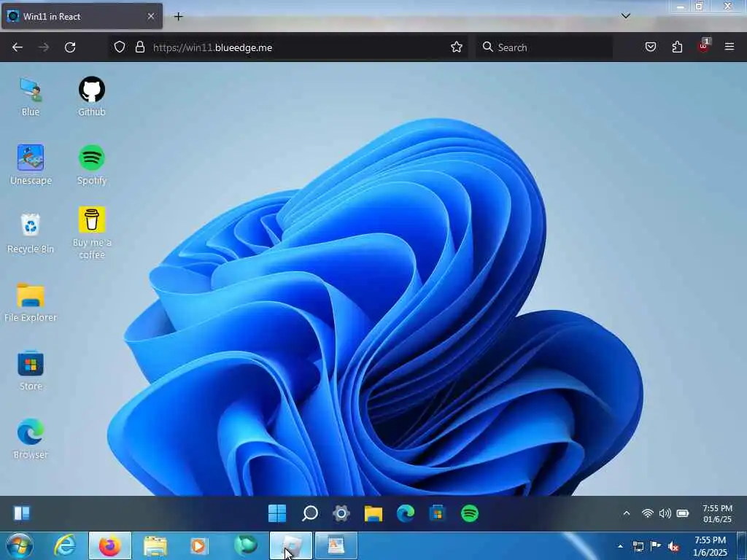Click muted speaker icon in Windows 7 tray
The width and height of the screenshot is (747, 560).
pos(673,547)
